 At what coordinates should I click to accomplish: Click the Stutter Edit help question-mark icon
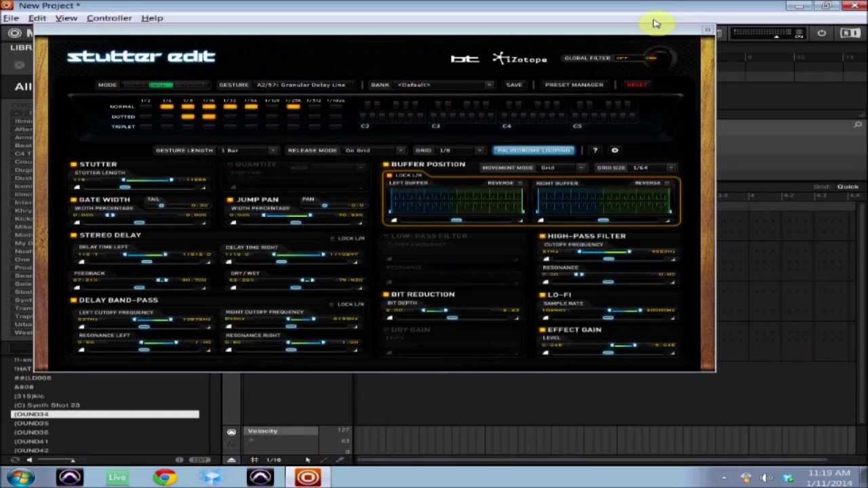(595, 150)
